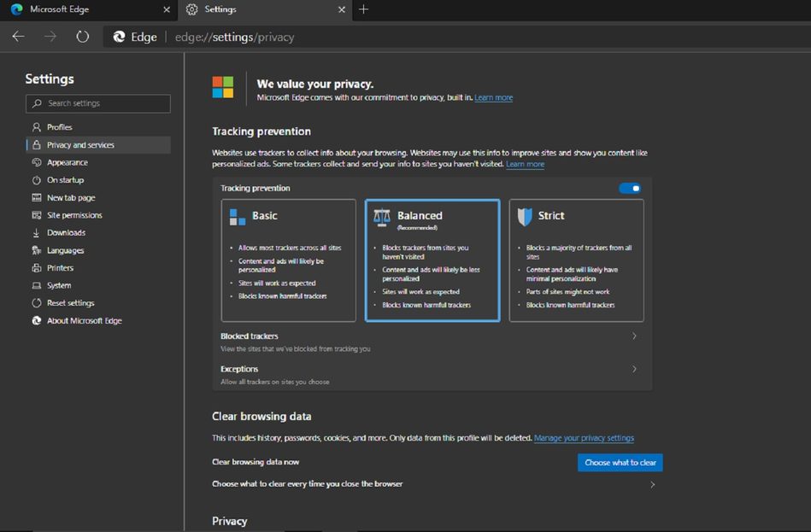Click the Clear browsing data heading
811x532 pixels.
pos(262,416)
